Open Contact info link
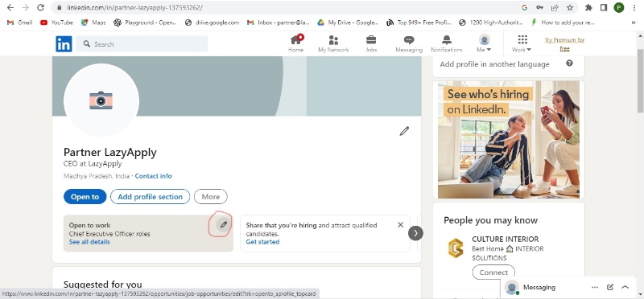The width and height of the screenshot is (644, 299). 153,176
